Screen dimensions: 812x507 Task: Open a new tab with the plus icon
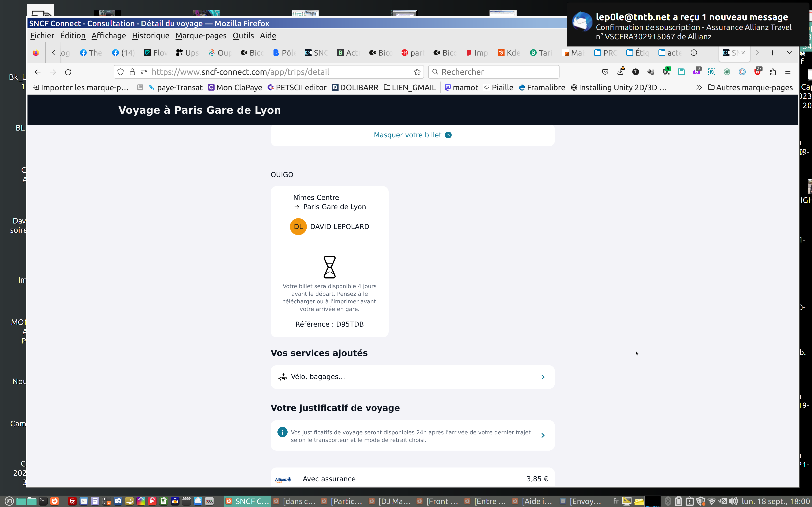pyautogui.click(x=772, y=53)
